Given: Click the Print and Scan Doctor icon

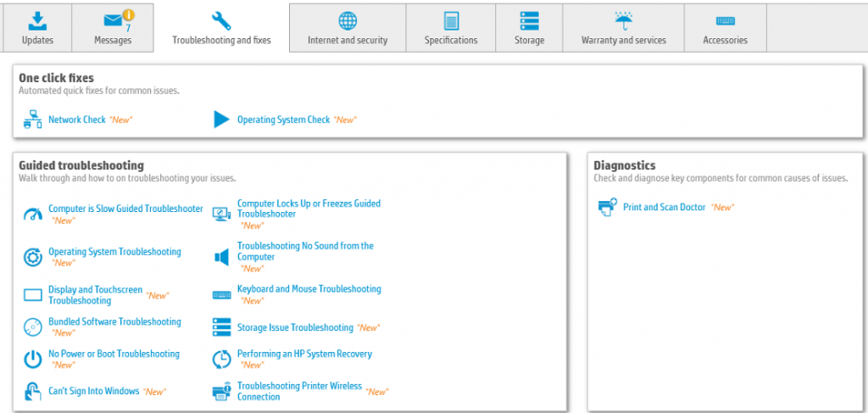Looking at the screenshot, I should pos(607,207).
